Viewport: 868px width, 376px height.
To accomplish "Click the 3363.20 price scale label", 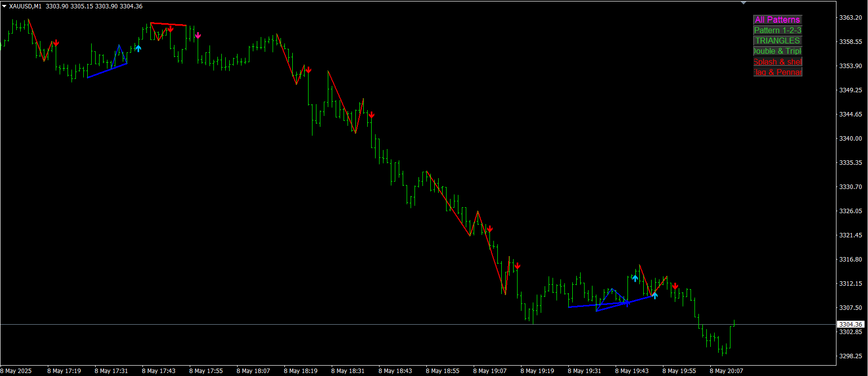I will click(850, 18).
